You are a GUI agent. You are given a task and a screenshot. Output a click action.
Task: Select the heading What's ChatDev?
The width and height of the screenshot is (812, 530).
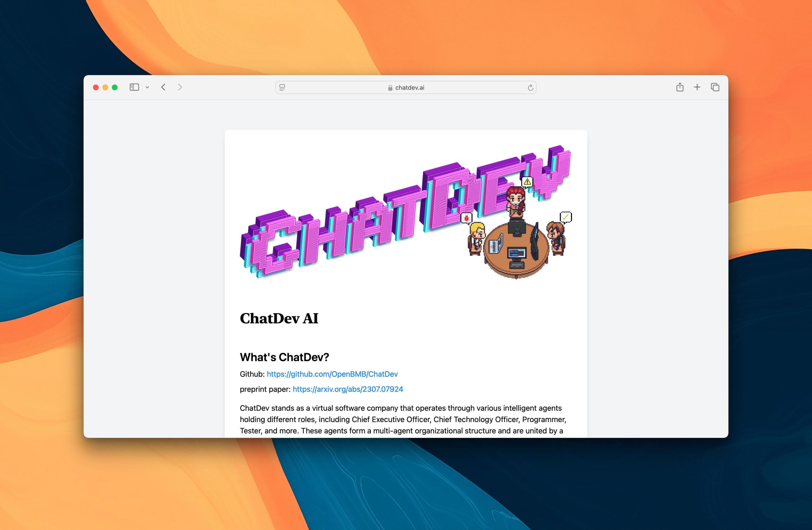pyautogui.click(x=285, y=357)
